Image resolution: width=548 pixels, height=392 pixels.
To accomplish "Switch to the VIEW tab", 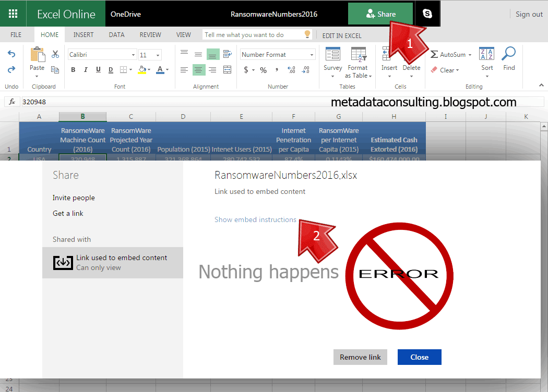I will pos(184,35).
